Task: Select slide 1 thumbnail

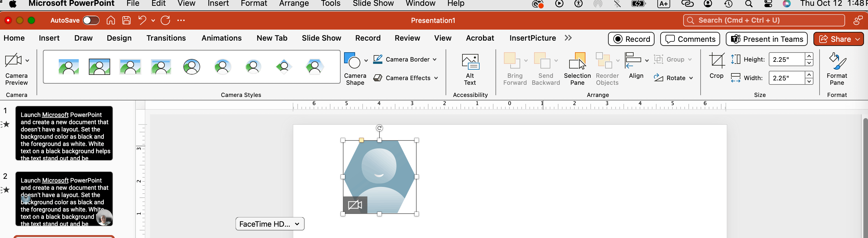Action: [x=64, y=133]
